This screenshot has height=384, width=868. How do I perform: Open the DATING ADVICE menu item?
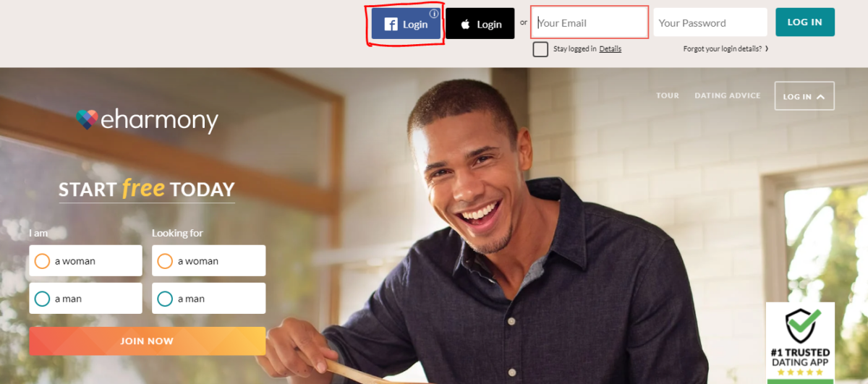728,95
